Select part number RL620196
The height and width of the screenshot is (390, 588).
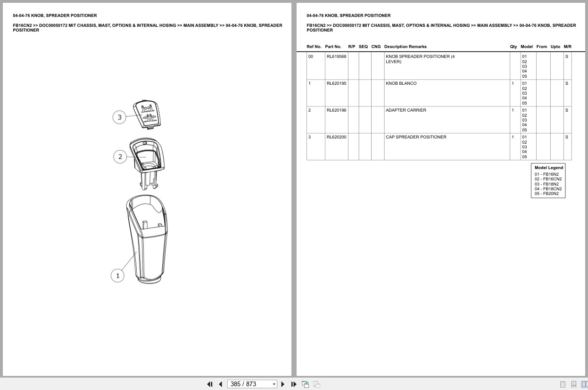tap(336, 110)
